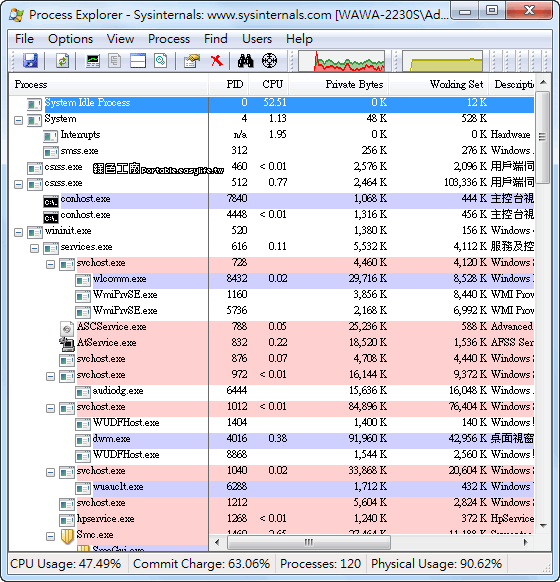Image resolution: width=560 pixels, height=582 pixels.
Task: Click Physical Usage 90.62% status entry
Action: click(436, 564)
